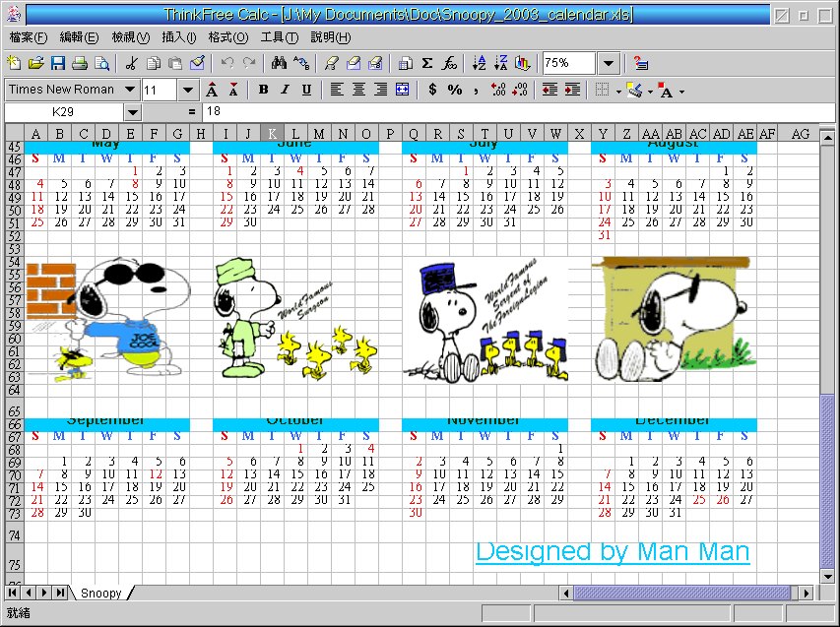
Task: Click the formula bar showing 18
Action: point(518,111)
